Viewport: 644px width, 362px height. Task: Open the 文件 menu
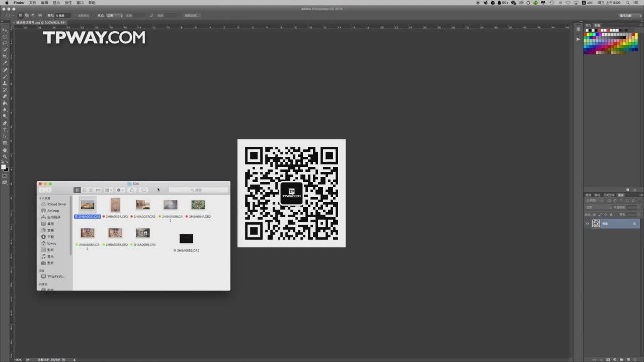33,3
